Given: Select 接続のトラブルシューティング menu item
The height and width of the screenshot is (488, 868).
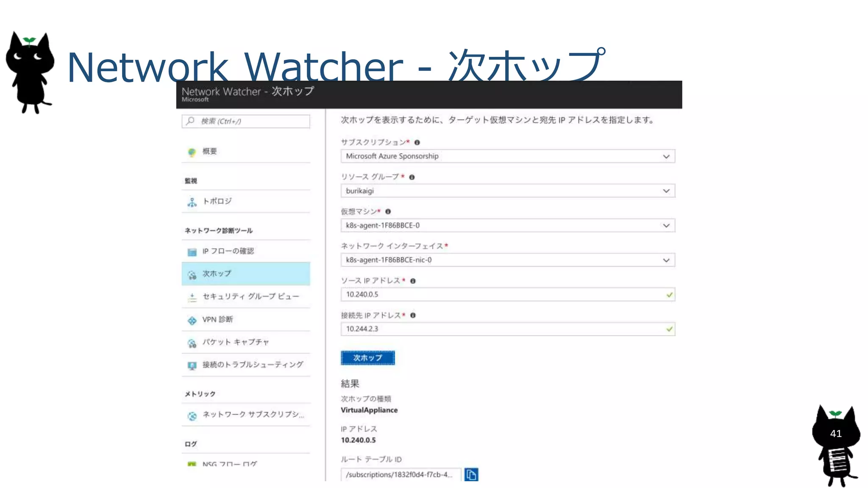Looking at the screenshot, I should click(246, 365).
